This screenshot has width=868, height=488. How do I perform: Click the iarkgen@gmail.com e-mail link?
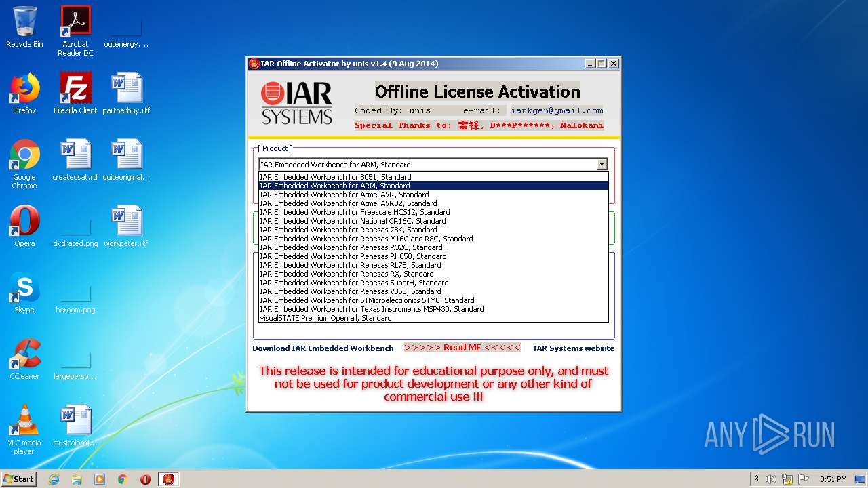pyautogui.click(x=557, y=110)
